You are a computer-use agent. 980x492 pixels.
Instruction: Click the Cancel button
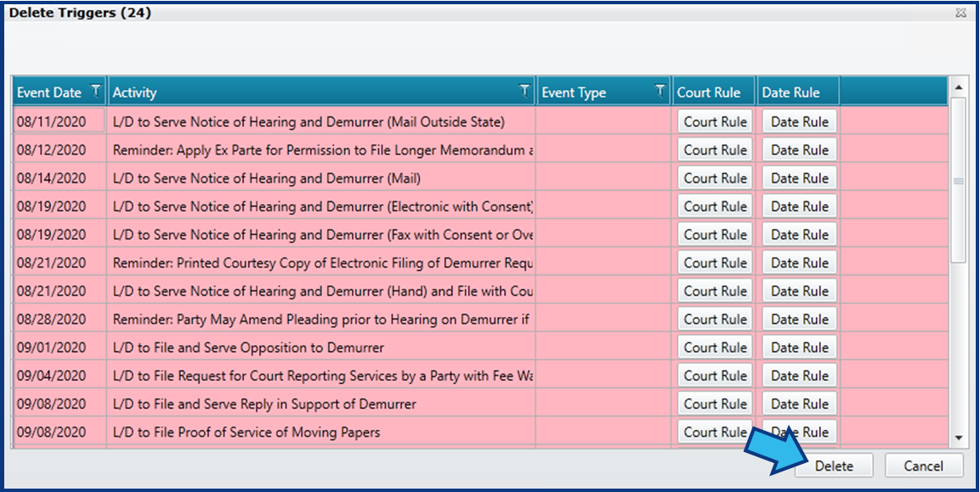click(923, 466)
